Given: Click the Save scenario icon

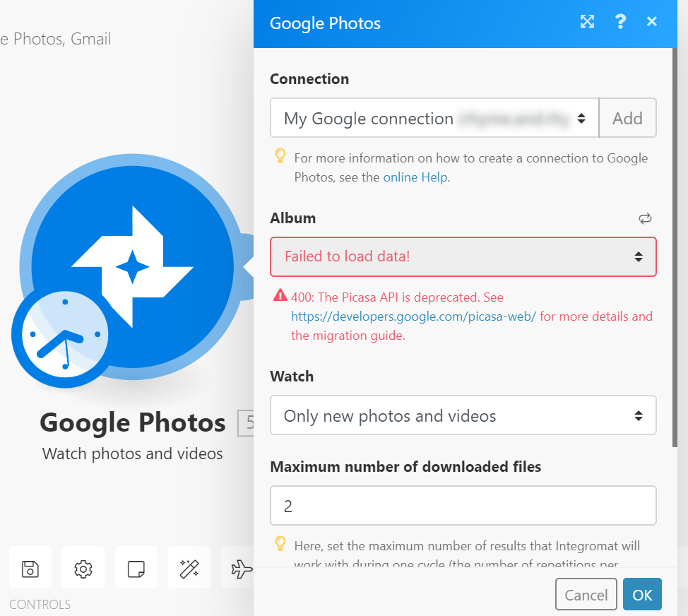Looking at the screenshot, I should 30,569.
